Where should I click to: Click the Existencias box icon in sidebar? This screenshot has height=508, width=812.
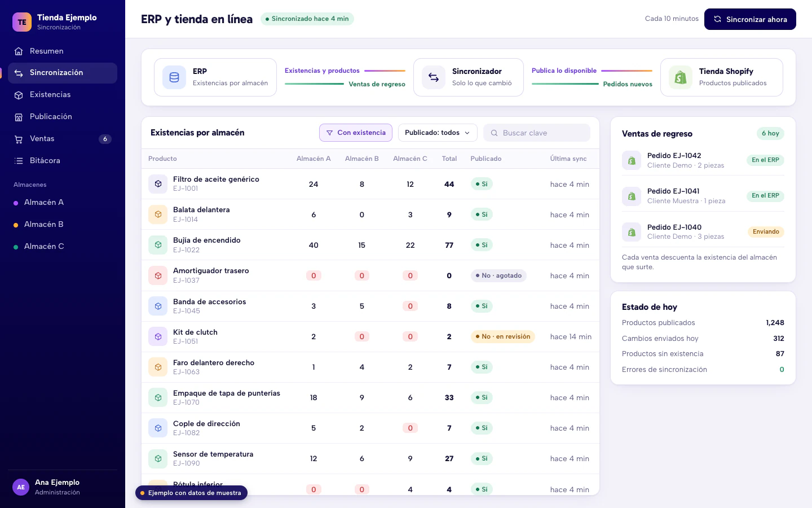(x=19, y=95)
